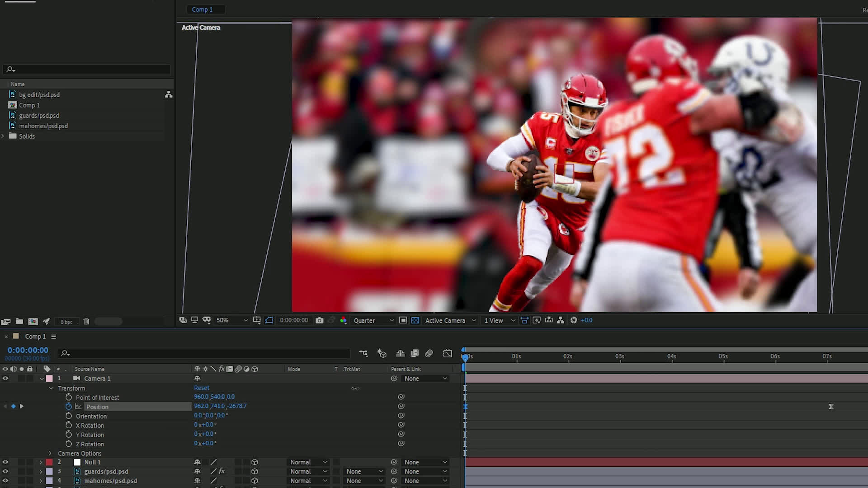Open the Composition Flowchart icon in viewer
Image resolution: width=868 pixels, height=488 pixels.
click(561, 320)
